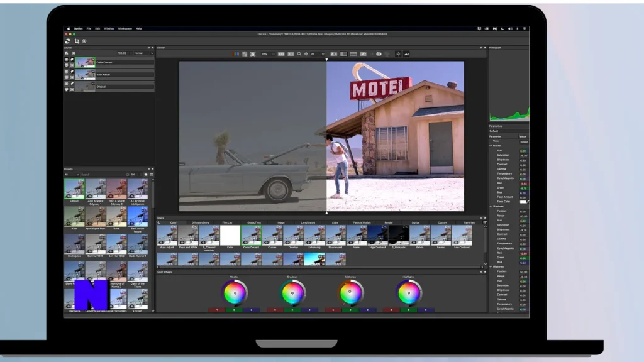Click the 100 percent zoom button in the Viewer
This screenshot has height=362, width=644.
(x=281, y=54)
